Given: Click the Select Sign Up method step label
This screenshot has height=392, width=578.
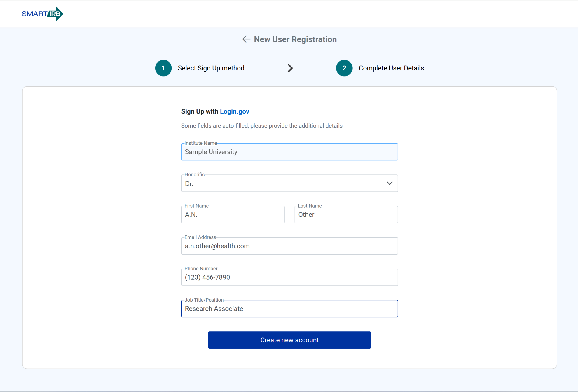Looking at the screenshot, I should tap(211, 68).
